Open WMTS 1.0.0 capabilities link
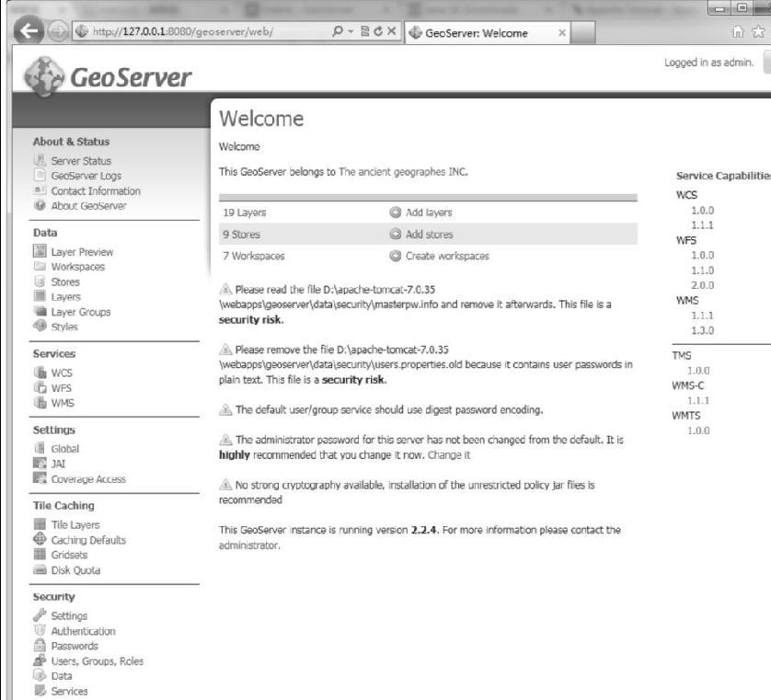 pyautogui.click(x=698, y=430)
